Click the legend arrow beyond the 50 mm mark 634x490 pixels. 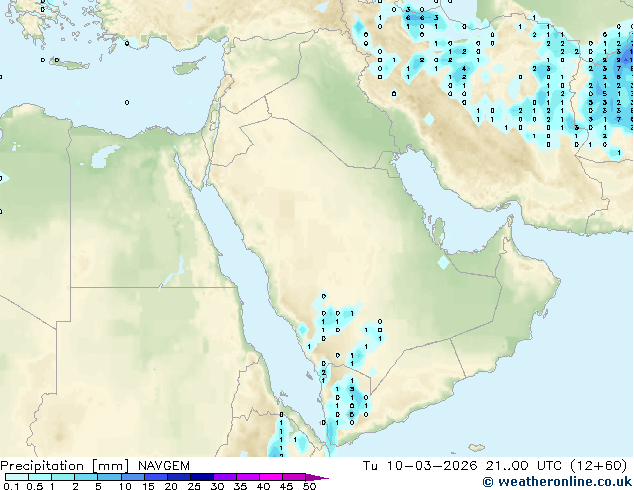(317, 477)
